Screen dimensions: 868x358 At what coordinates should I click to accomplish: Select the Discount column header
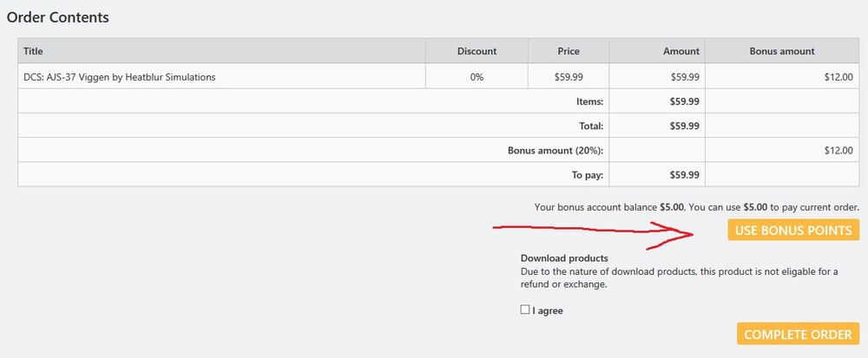point(477,51)
